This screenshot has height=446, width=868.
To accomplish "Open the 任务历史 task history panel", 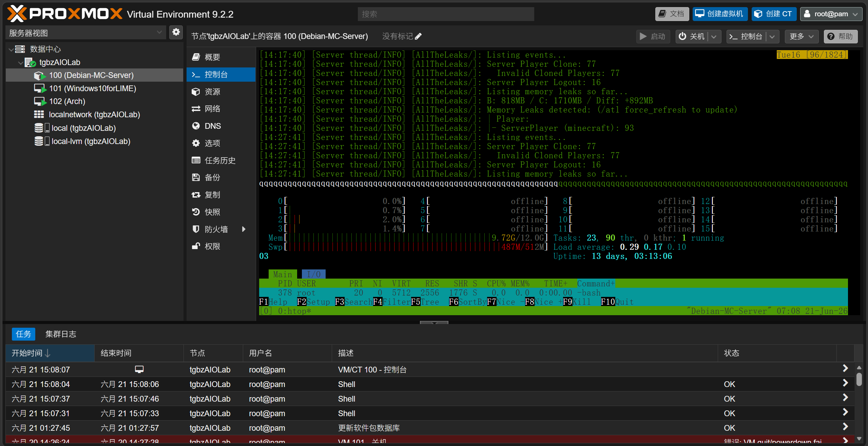I will coord(221,161).
